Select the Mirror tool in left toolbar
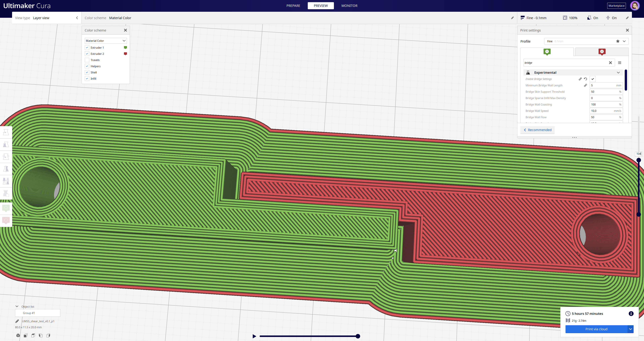The height and width of the screenshot is (341, 644). coord(6,169)
